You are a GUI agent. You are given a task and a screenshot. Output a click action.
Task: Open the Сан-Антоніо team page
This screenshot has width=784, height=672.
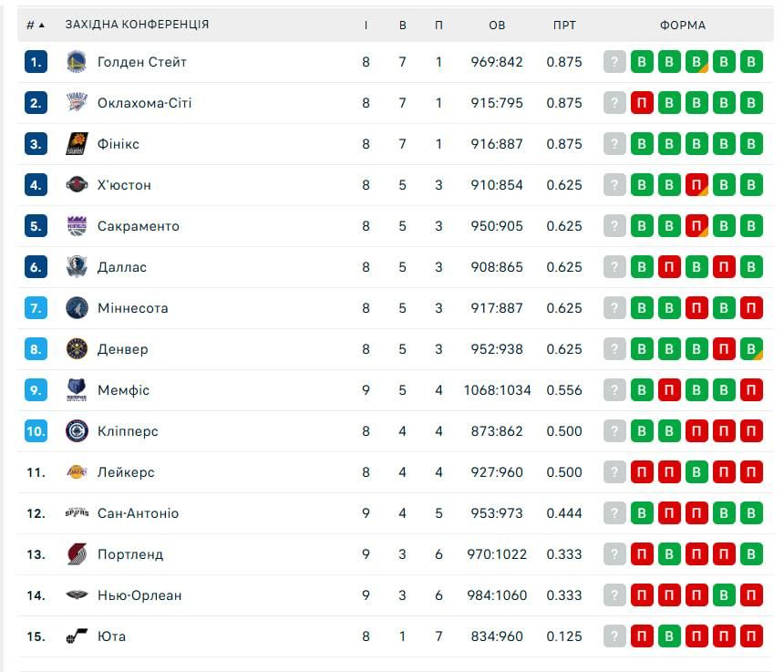[138, 513]
